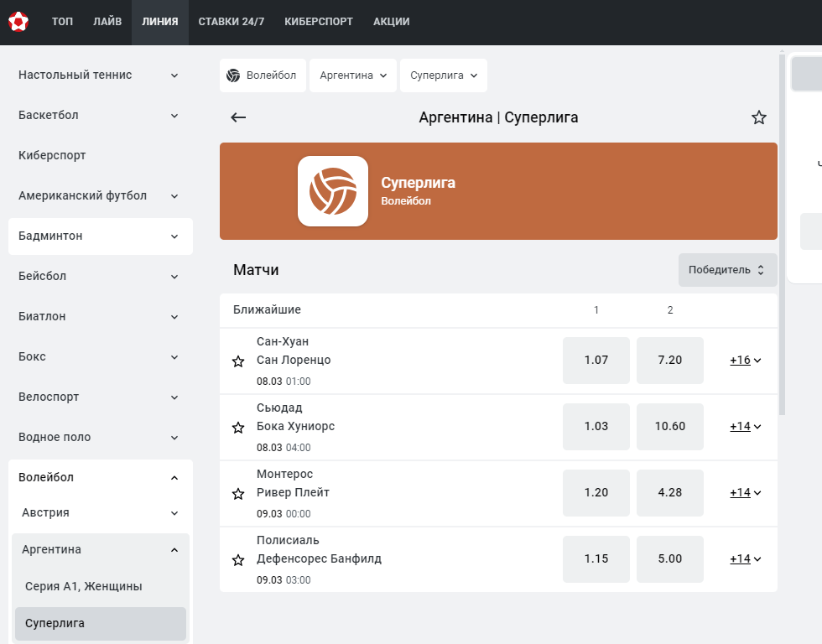Bet on Полисиаль at odds 1.15
822x644 pixels.
pos(596,559)
